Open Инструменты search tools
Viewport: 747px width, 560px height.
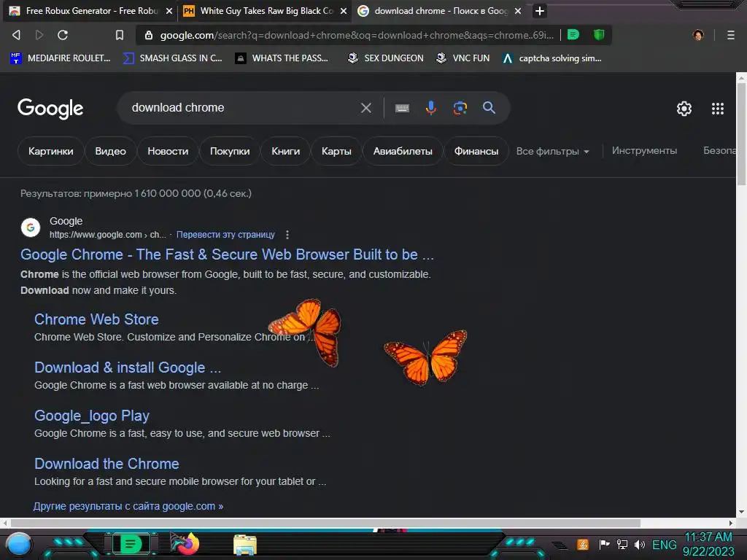644,151
